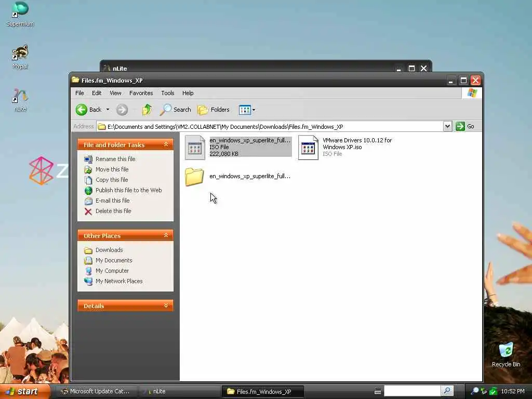Click Copy this file link
This screenshot has height=399, width=532.
[112, 180]
